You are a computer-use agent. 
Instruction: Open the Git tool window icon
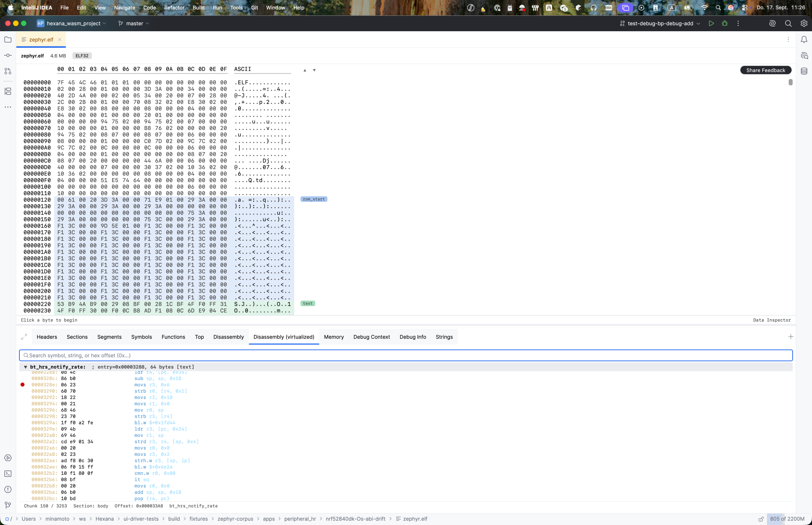8,505
